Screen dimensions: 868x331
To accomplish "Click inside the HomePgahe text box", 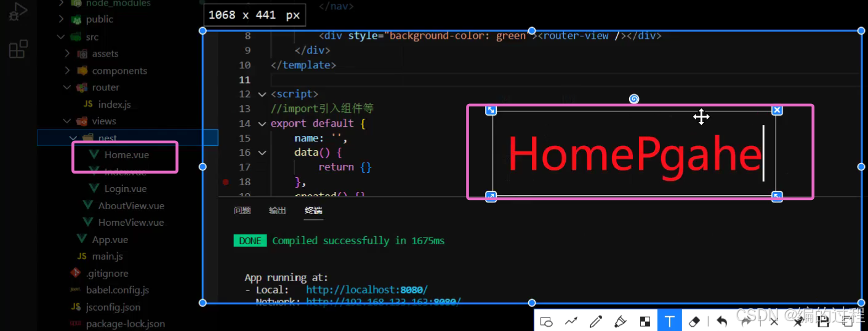I will (x=634, y=153).
